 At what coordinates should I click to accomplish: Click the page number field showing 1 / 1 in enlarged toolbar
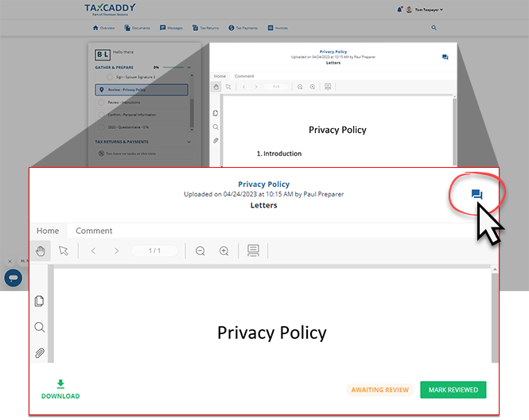click(154, 251)
